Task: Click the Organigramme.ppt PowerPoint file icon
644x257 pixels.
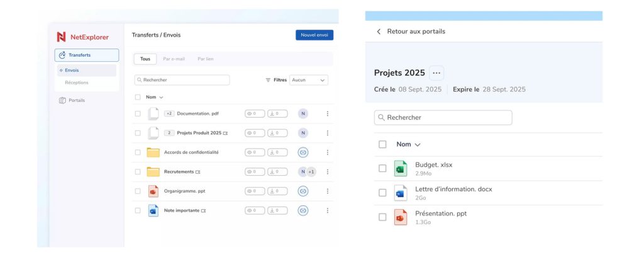Action: click(x=153, y=191)
